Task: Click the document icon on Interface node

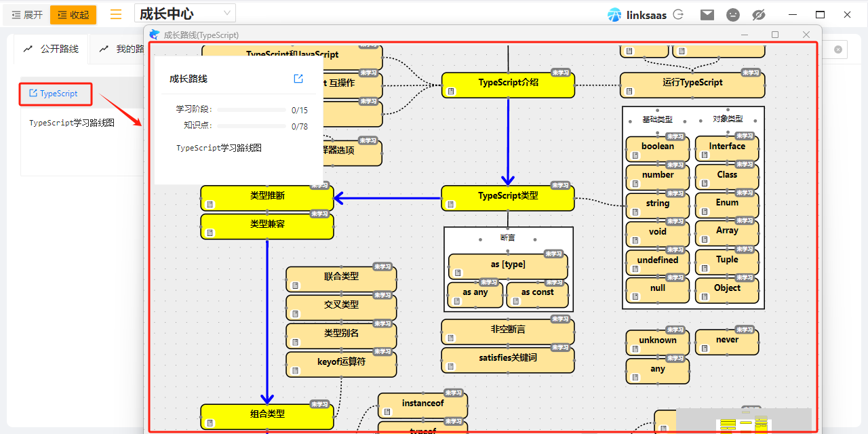Action: [705, 155]
